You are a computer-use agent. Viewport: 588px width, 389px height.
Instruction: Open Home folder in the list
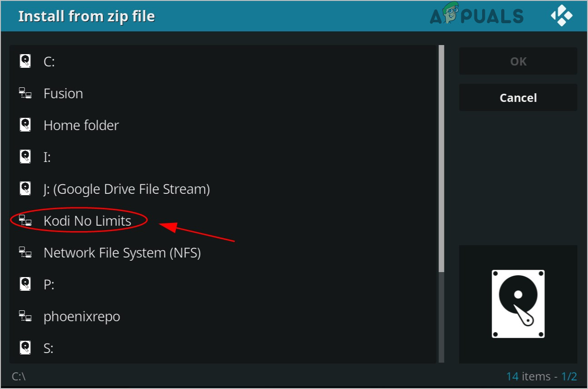81,125
